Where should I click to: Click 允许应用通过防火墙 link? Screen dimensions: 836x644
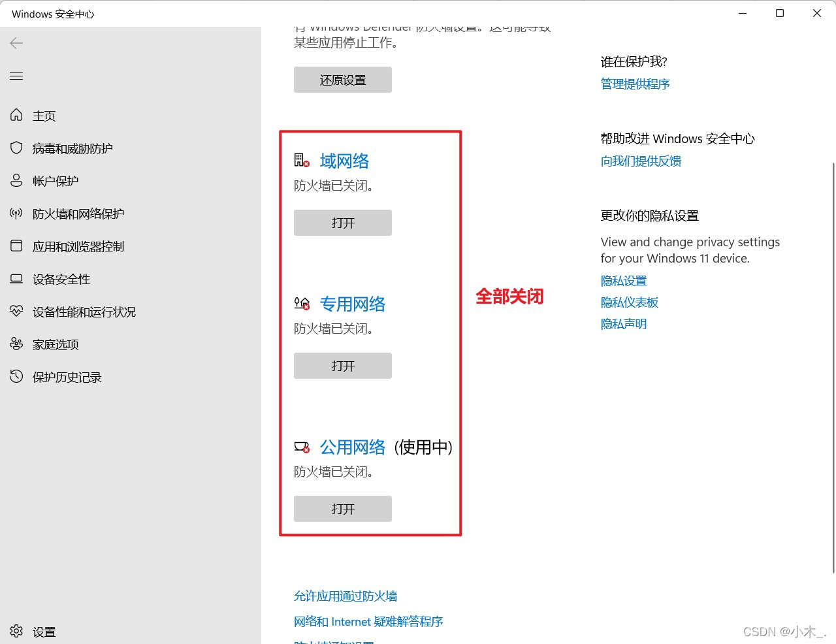[x=346, y=596]
